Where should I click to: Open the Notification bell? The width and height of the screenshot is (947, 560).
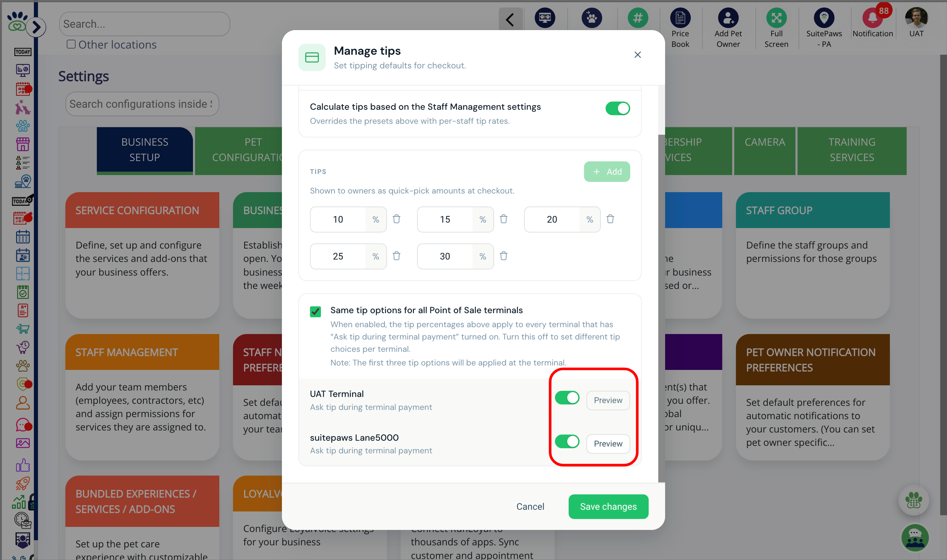coord(873,18)
